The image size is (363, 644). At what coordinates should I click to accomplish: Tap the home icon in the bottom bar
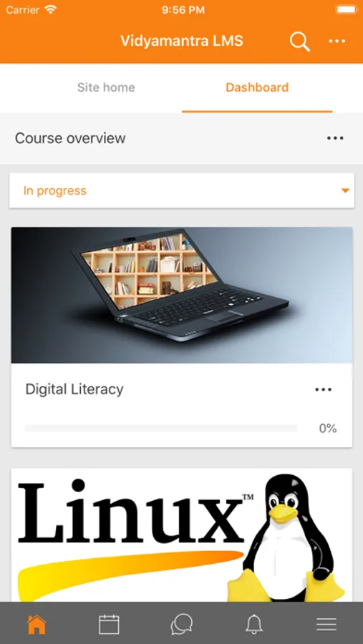[x=37, y=624]
